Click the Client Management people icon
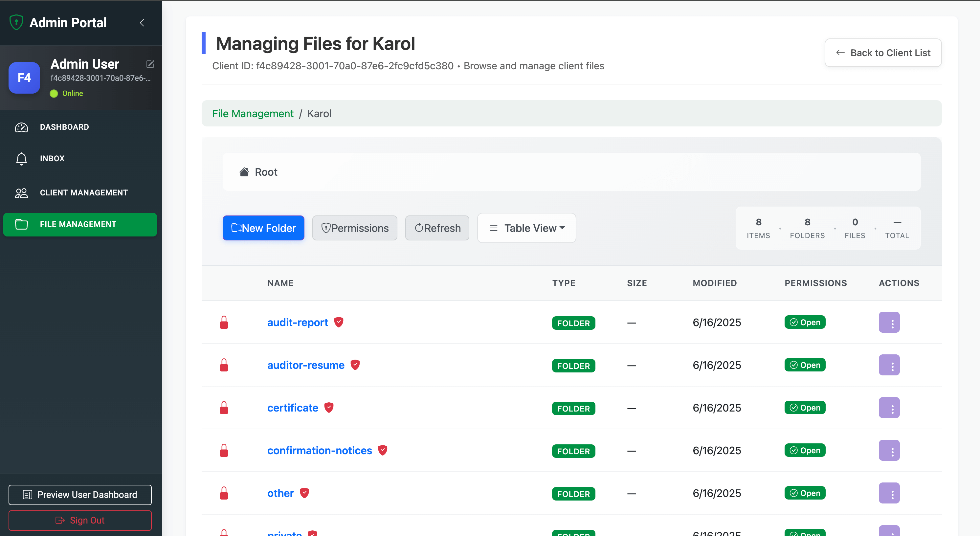Image resolution: width=980 pixels, height=536 pixels. 21,193
